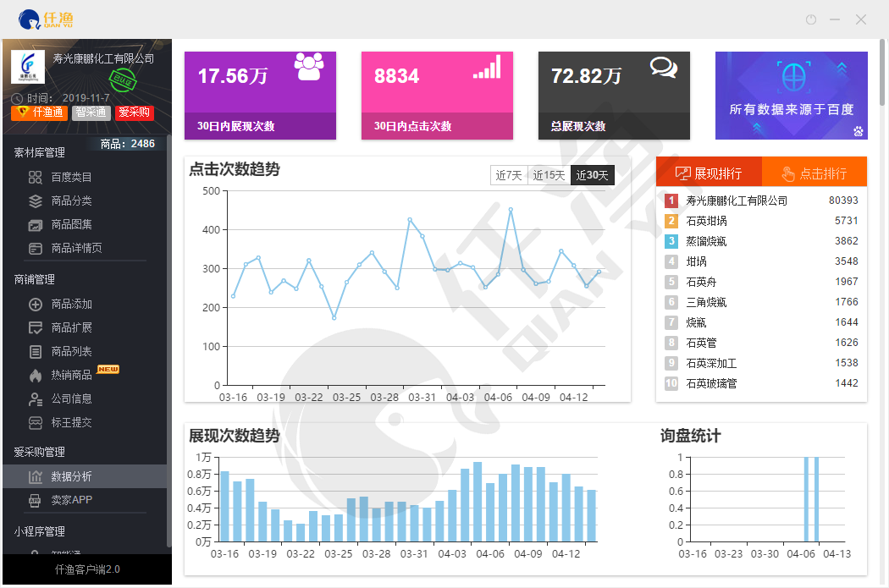Viewport: 889px width, 588px height.
Task: Switch chart range to 近15天
Action: (x=549, y=175)
